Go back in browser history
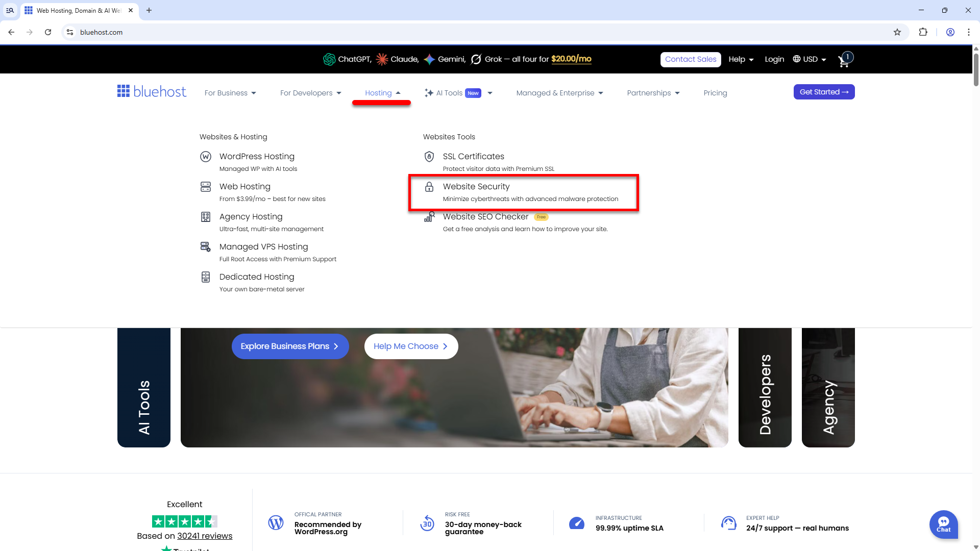 pyautogui.click(x=11, y=32)
